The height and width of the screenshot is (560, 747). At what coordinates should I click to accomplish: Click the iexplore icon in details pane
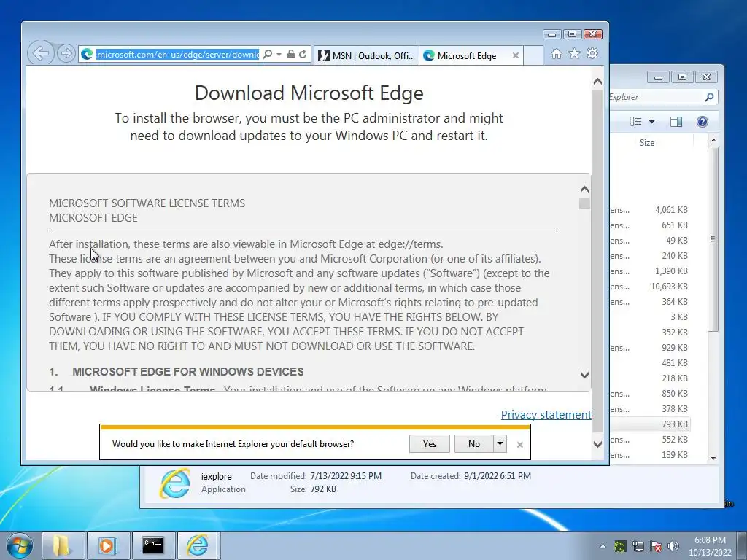[x=175, y=483]
